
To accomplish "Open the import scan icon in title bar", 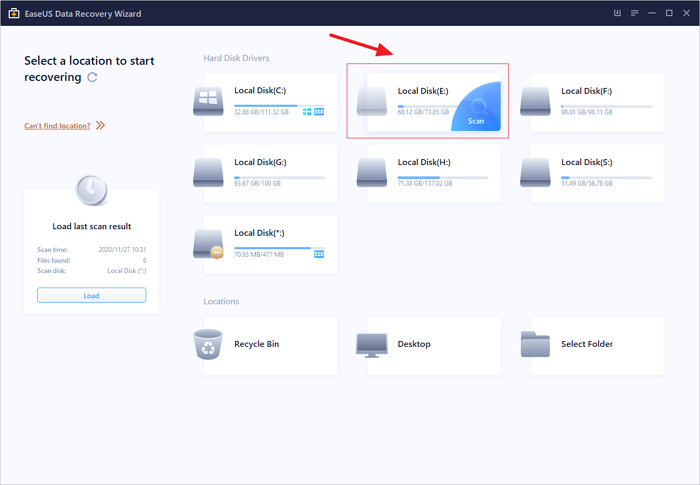I will pyautogui.click(x=617, y=13).
